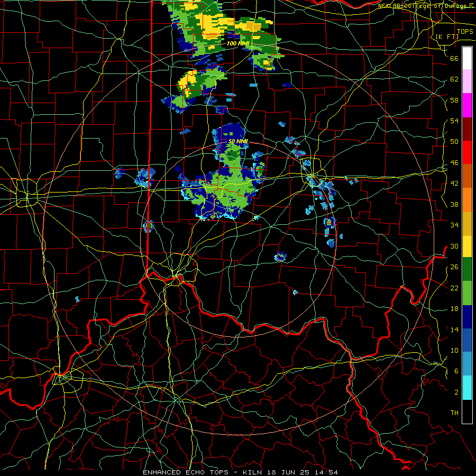Click the light green 22 kft legend swatch

(467, 293)
